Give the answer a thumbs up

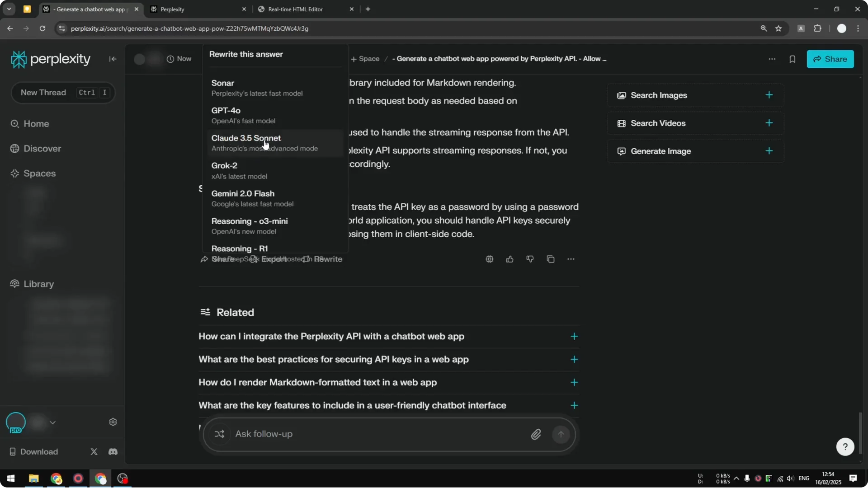pos(509,259)
